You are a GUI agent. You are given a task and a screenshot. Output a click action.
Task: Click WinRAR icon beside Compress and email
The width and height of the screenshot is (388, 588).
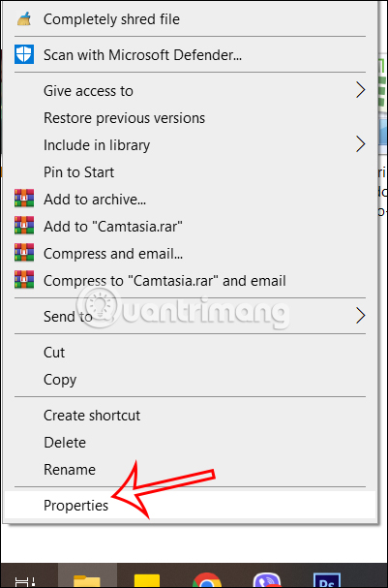point(24,253)
